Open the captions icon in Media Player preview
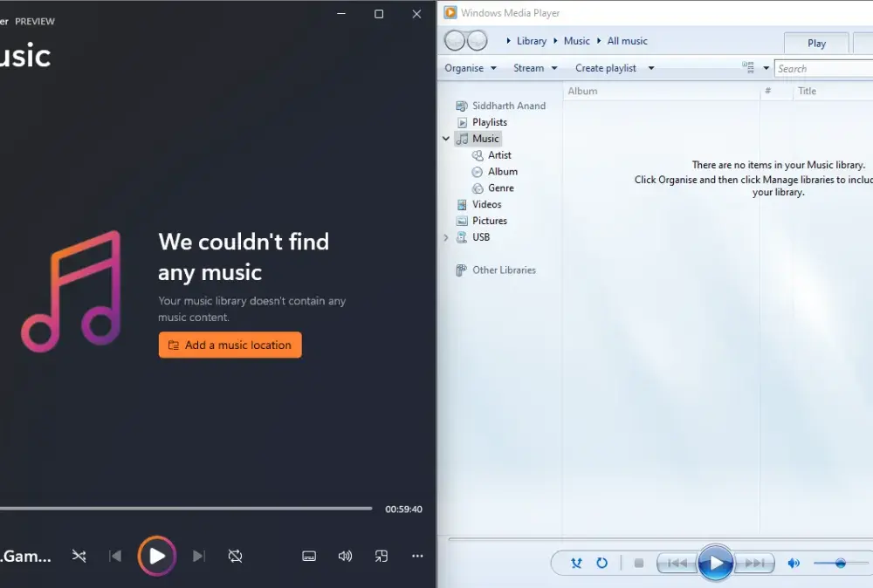 pos(309,556)
